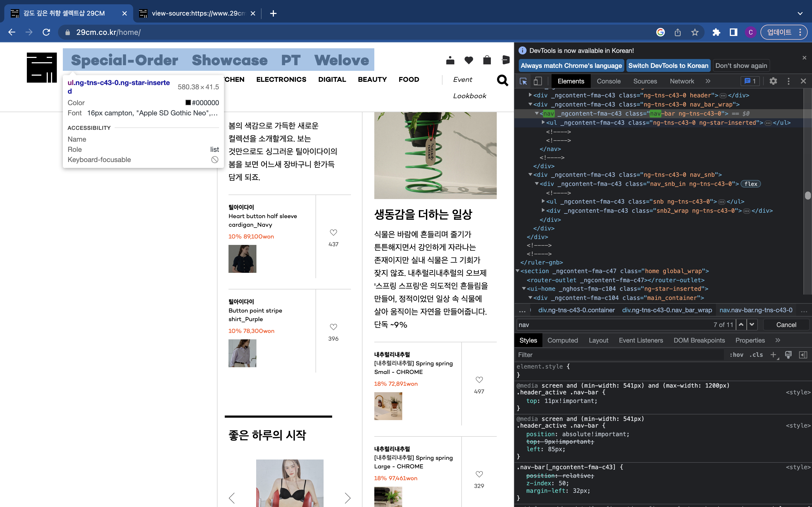Cancel the DevTools nav search

[x=786, y=325]
